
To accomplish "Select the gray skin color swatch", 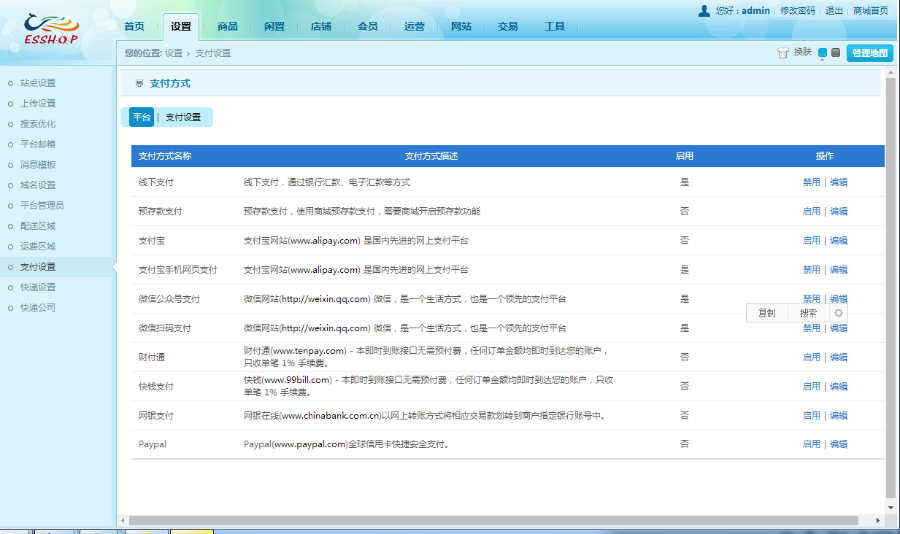I will pyautogui.click(x=835, y=53).
